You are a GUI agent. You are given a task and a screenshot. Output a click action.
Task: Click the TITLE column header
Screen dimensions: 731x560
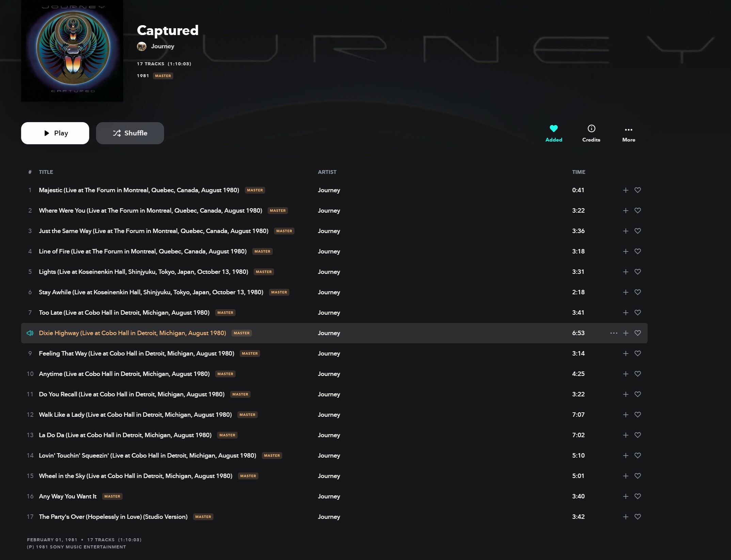coord(46,172)
